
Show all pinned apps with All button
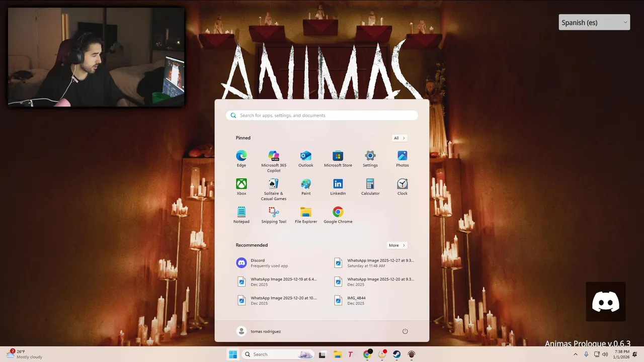pyautogui.click(x=399, y=138)
